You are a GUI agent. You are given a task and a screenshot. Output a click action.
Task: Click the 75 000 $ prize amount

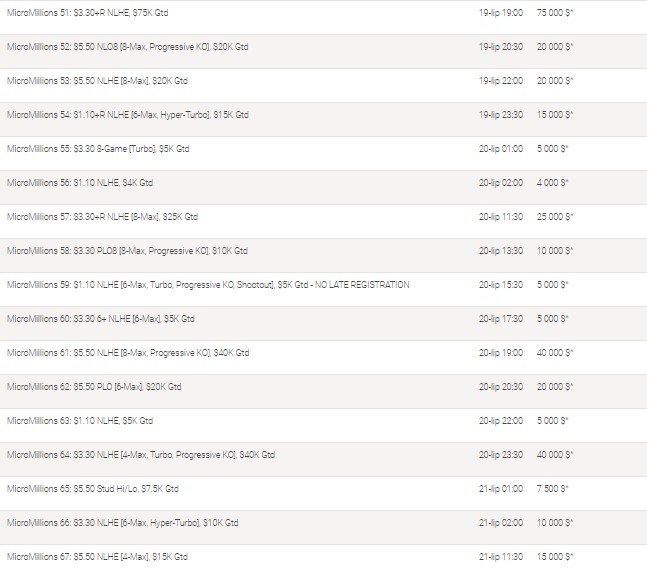pyautogui.click(x=553, y=13)
